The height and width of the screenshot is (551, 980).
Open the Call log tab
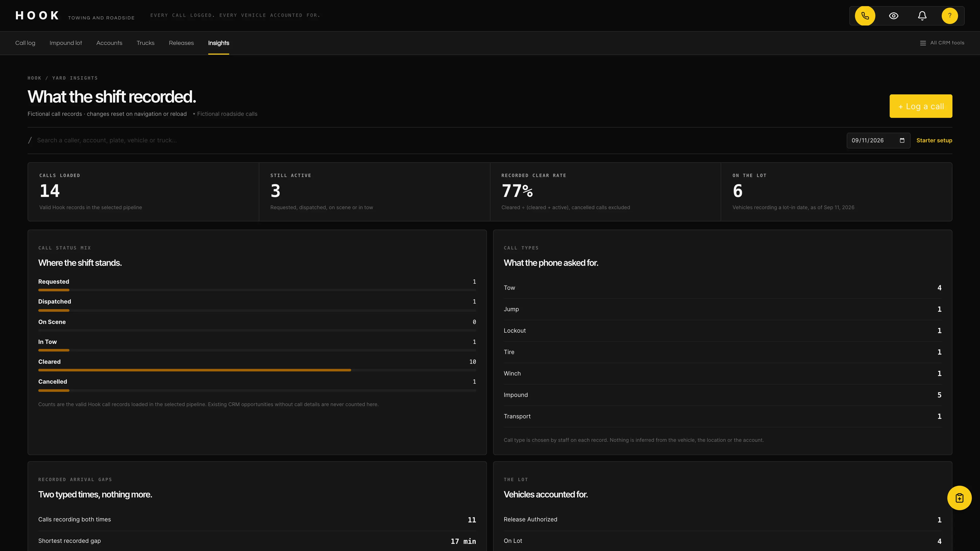25,43
